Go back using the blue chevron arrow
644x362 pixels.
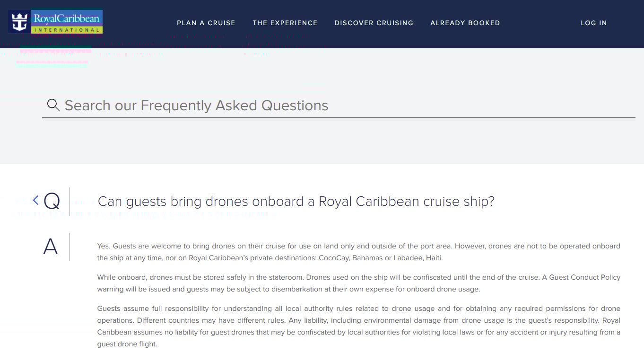click(35, 200)
